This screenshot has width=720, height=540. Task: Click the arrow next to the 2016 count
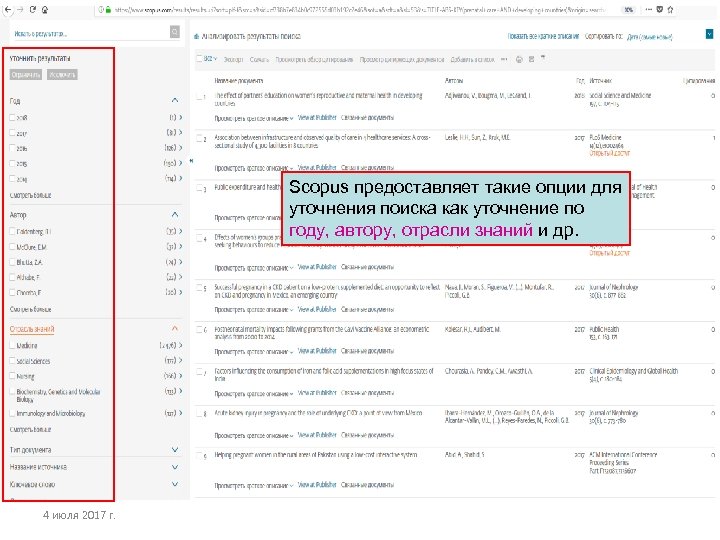[180, 148]
